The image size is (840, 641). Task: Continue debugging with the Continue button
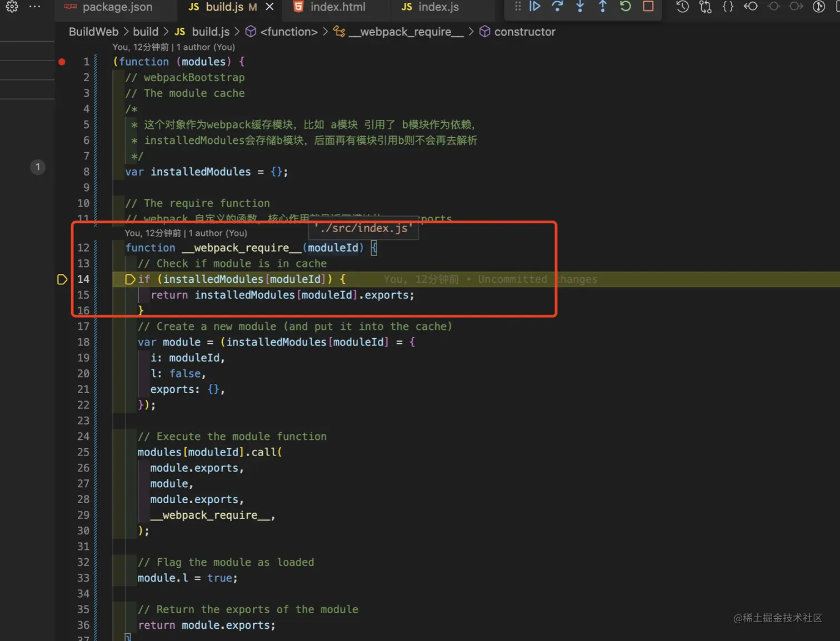tap(534, 7)
